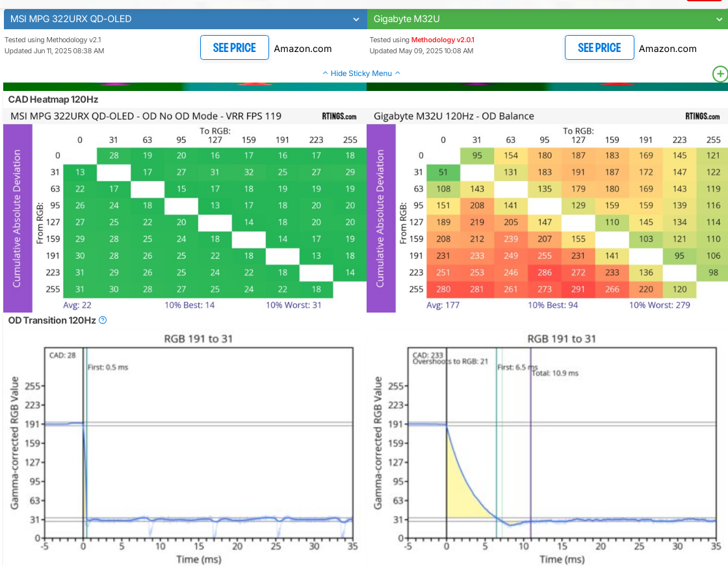Click the Gigabyte 10% Best: 94 value
The image size is (728, 566).
(x=552, y=305)
